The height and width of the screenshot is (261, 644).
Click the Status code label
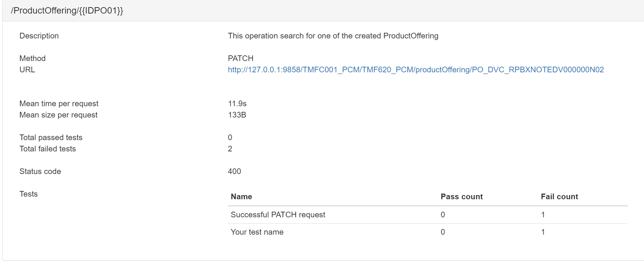click(x=40, y=171)
